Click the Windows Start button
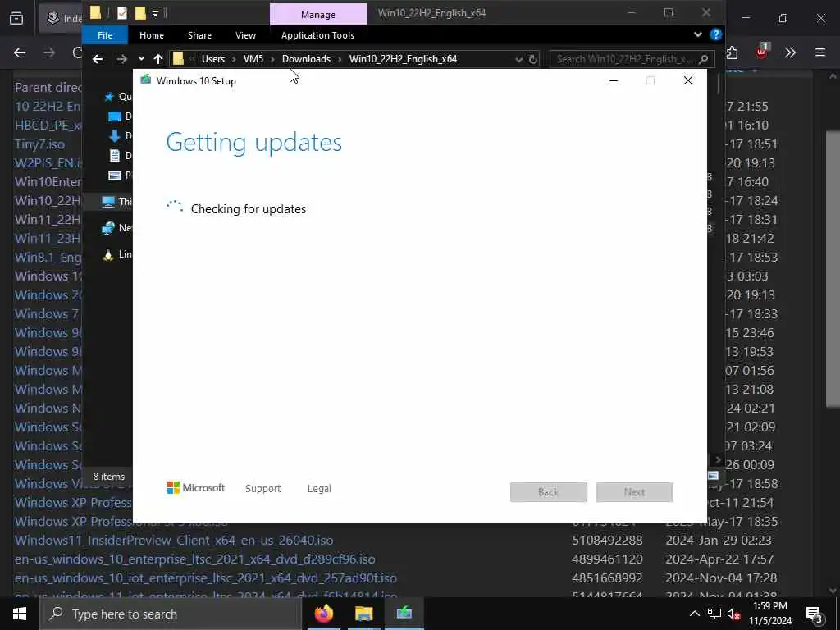Viewport: 840px width, 630px height. tap(20, 614)
